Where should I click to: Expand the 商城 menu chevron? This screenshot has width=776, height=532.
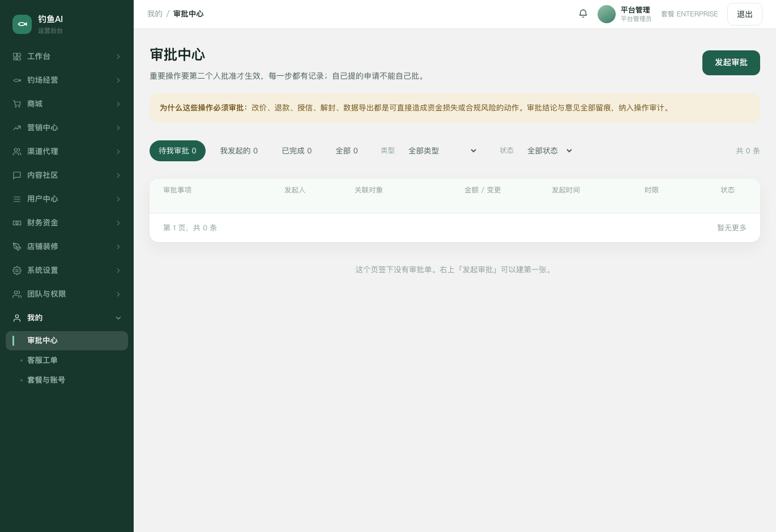click(x=118, y=104)
